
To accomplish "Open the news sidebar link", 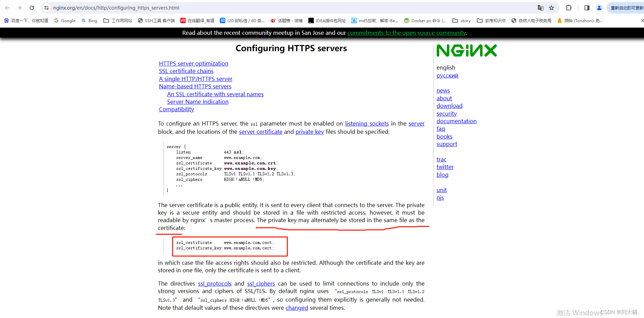I will 443,90.
